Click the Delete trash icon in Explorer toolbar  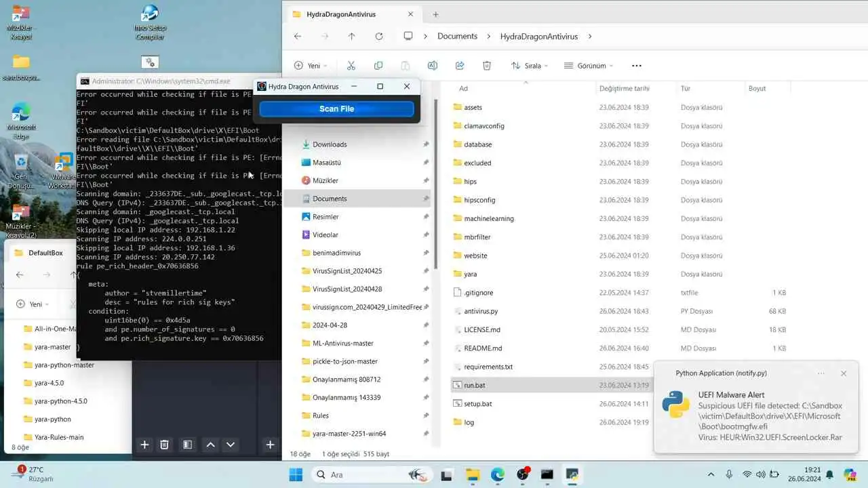point(487,66)
